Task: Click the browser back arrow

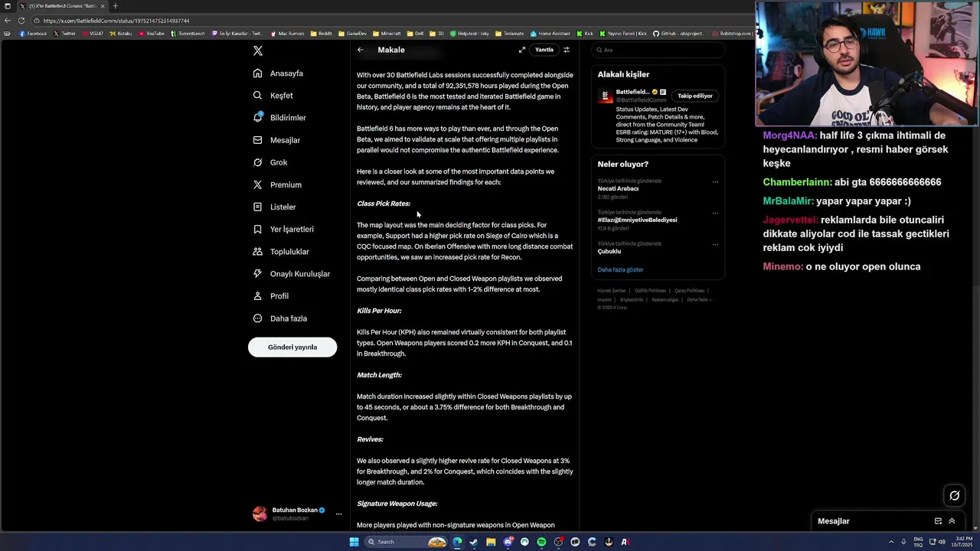Action: pos(8,21)
